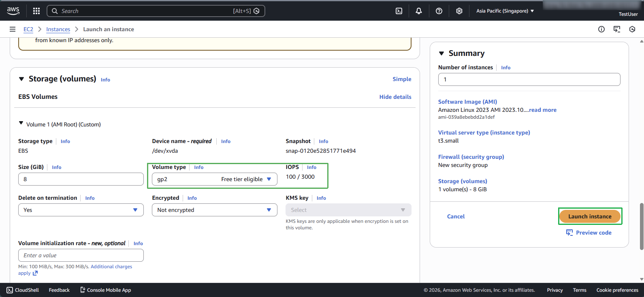The image size is (644, 297).
Task: Open the Asia Pacific (Singapore) region menu
Action: point(505,11)
